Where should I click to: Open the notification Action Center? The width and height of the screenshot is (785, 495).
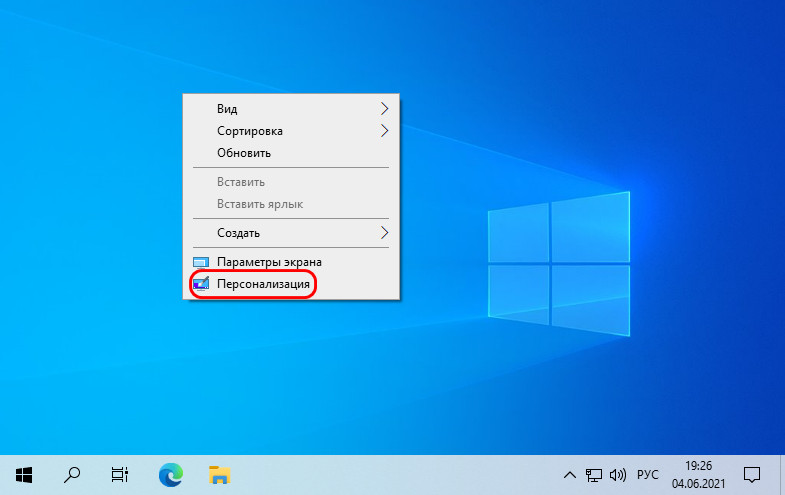click(x=751, y=474)
